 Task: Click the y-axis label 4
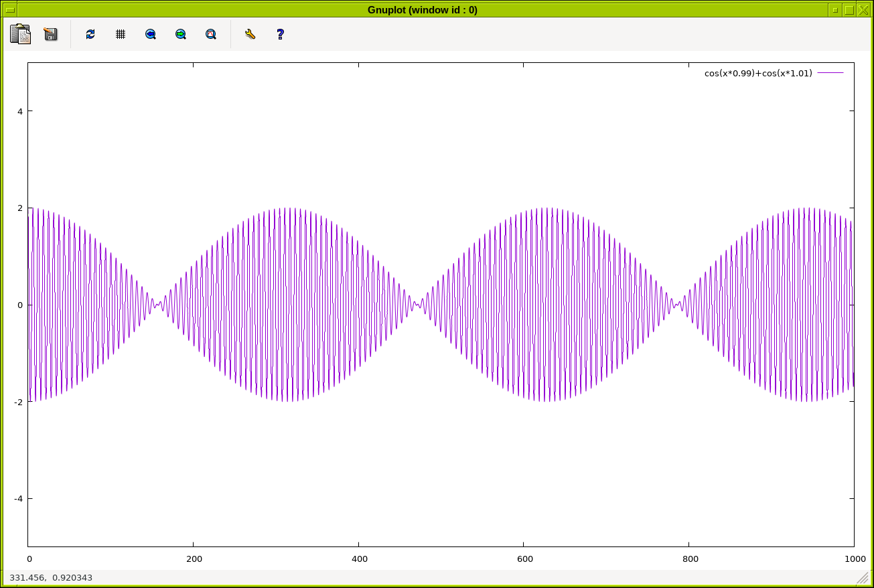[20, 111]
